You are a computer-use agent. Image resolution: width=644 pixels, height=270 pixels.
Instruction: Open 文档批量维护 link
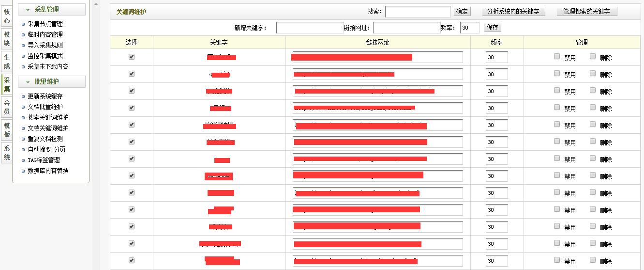[45, 107]
